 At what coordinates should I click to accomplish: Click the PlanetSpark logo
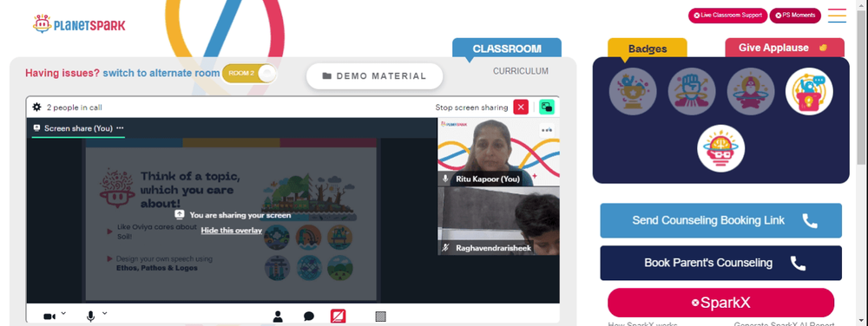[79, 24]
